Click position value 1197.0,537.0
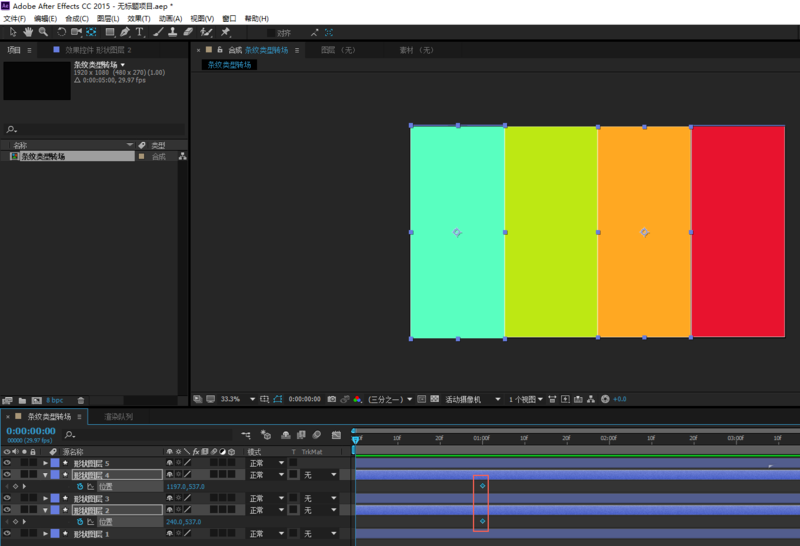Viewport: 800px width, 546px height. pos(185,486)
